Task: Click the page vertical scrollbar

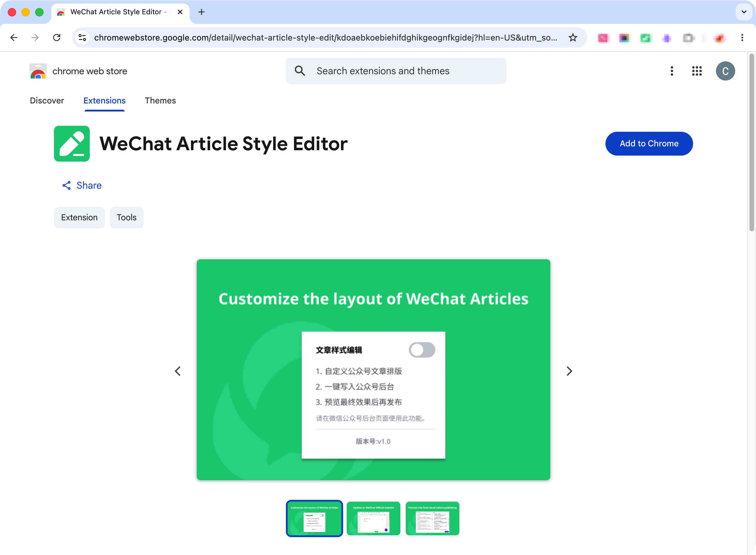Action: 752,142
